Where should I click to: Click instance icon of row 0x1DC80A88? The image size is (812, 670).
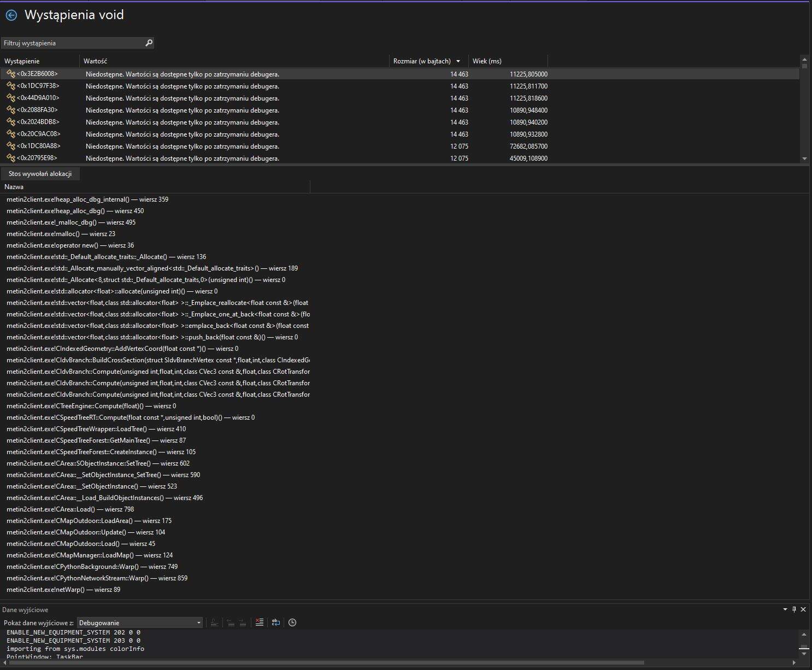point(11,146)
